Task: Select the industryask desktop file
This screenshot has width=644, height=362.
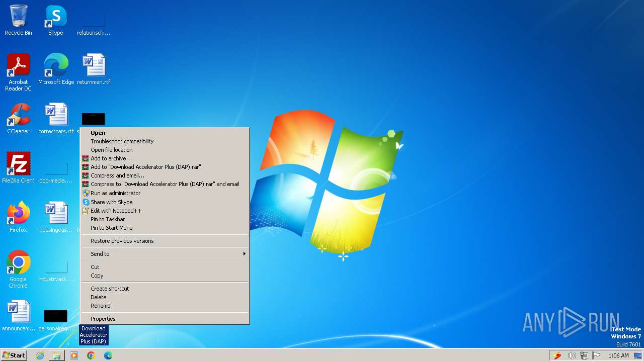Action: pyautogui.click(x=56, y=271)
